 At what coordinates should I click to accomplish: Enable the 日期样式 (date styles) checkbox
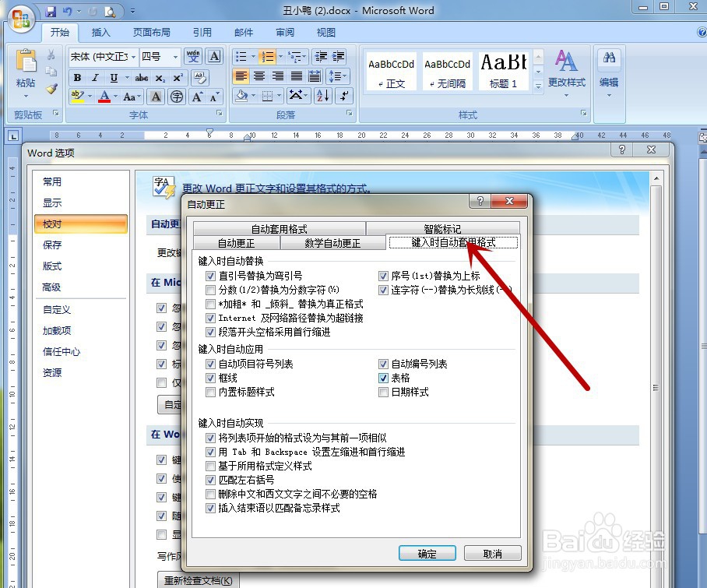(383, 393)
